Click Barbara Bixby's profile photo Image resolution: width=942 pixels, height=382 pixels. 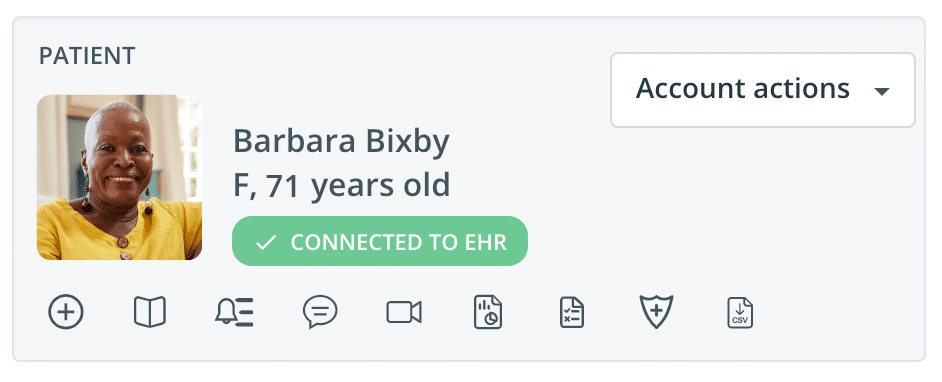[x=120, y=177]
